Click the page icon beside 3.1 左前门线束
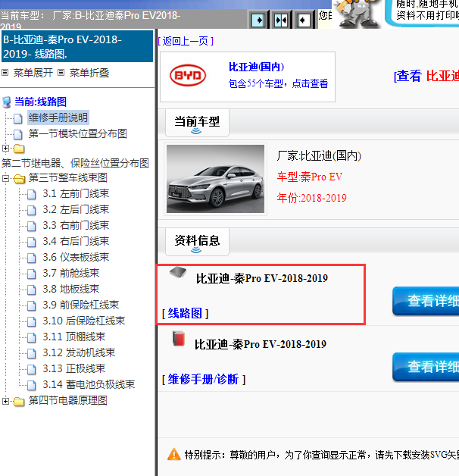Image resolution: width=459 pixels, height=476 pixels. (32, 194)
